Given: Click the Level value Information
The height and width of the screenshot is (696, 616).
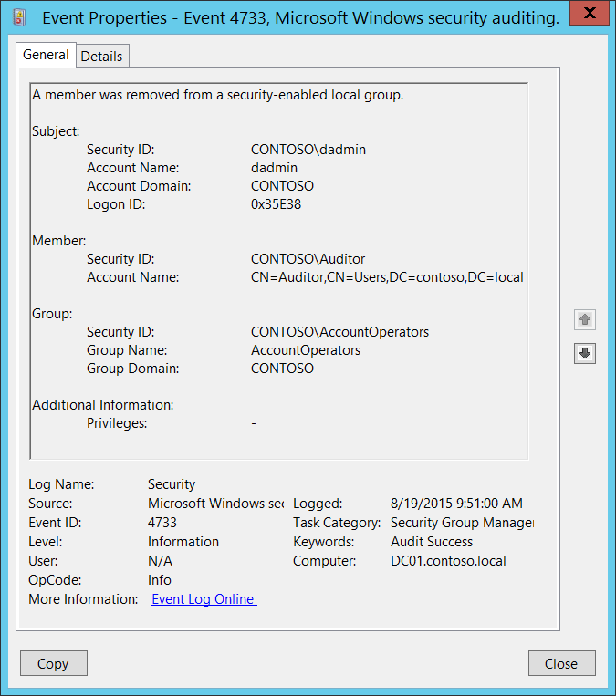Looking at the screenshot, I should [x=183, y=542].
